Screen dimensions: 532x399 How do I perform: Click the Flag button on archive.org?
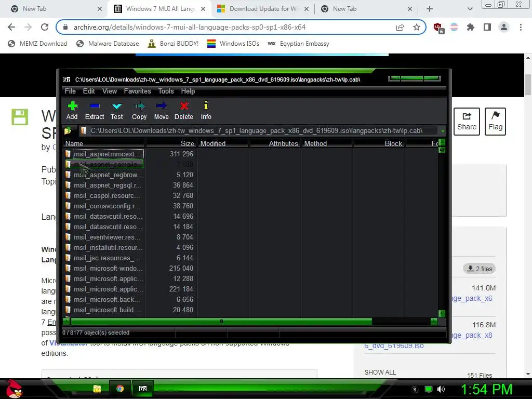(x=495, y=122)
